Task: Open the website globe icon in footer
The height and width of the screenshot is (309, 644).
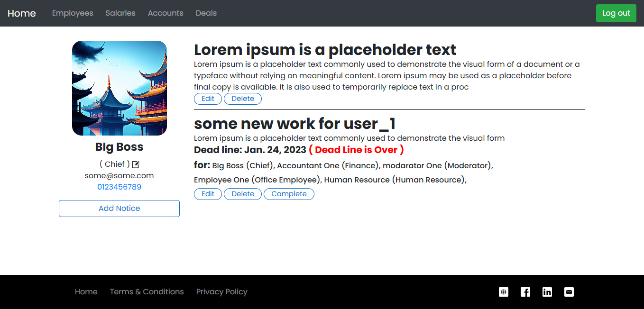Action: (504, 292)
